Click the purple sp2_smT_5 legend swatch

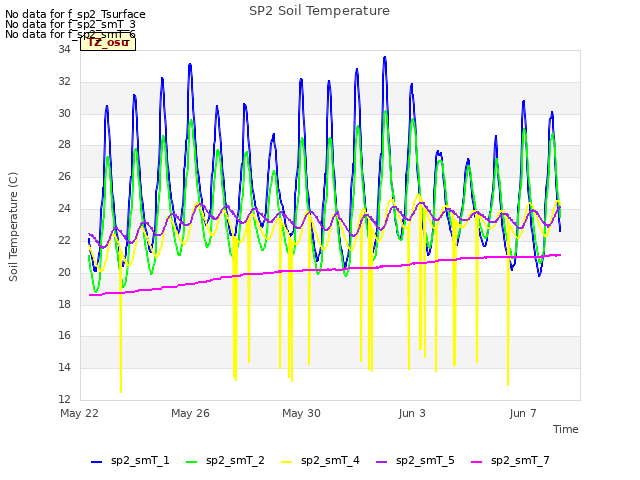click(381, 462)
